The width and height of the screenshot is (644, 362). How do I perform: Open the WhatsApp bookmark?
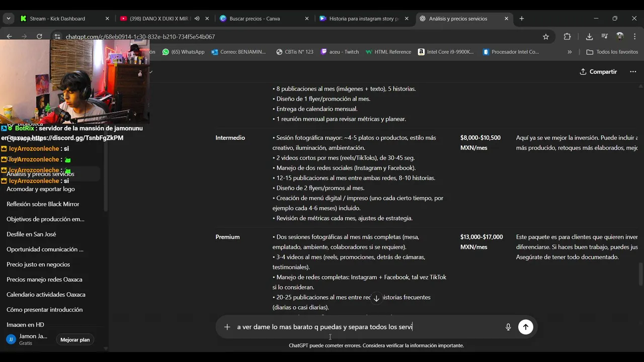coord(183,52)
